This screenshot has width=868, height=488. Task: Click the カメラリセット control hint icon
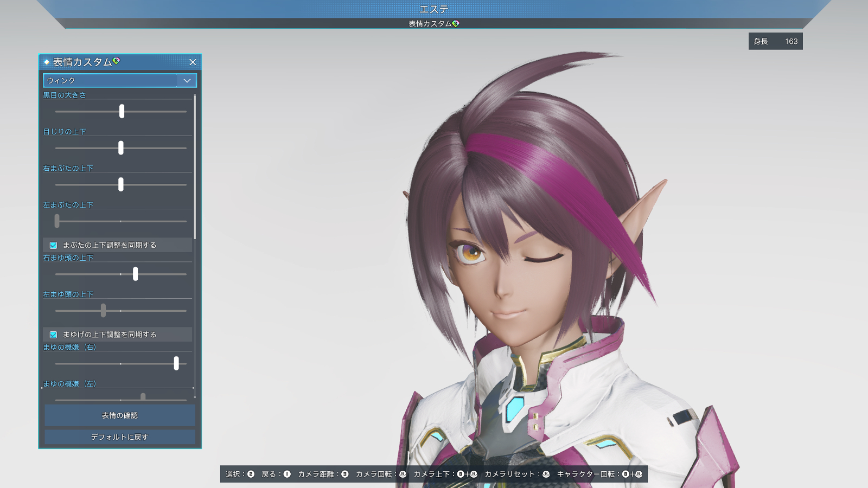click(x=546, y=474)
